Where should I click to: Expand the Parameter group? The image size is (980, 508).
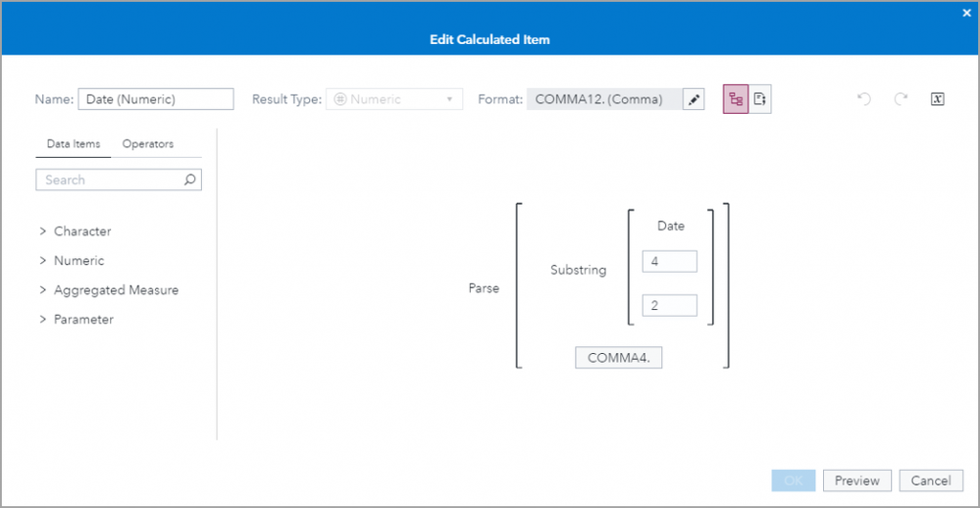coord(43,320)
